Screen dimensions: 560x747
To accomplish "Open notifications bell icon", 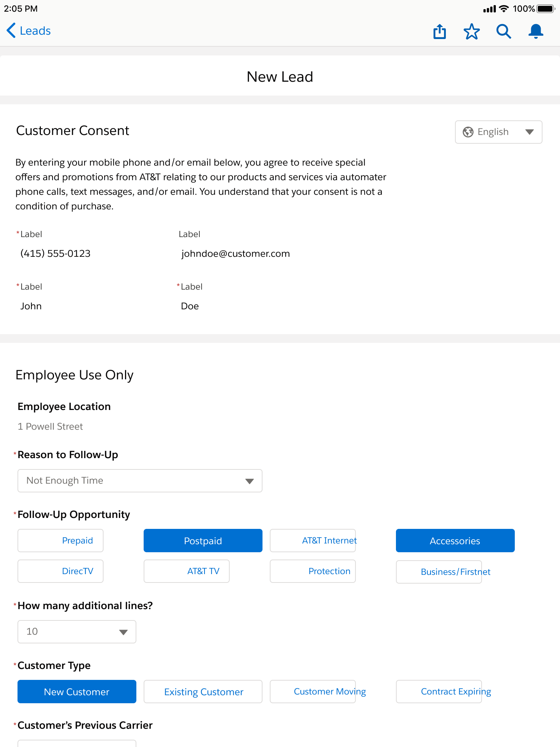I will [x=536, y=31].
